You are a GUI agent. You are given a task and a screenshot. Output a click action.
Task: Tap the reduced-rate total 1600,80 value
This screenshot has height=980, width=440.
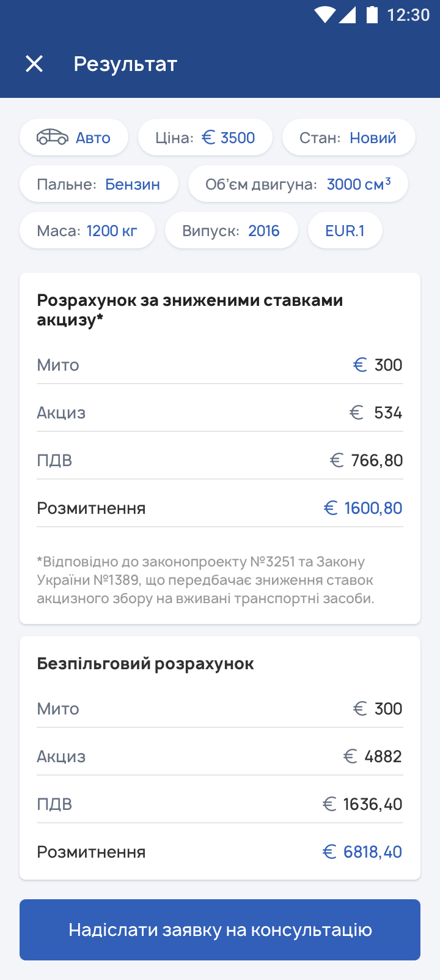373,508
